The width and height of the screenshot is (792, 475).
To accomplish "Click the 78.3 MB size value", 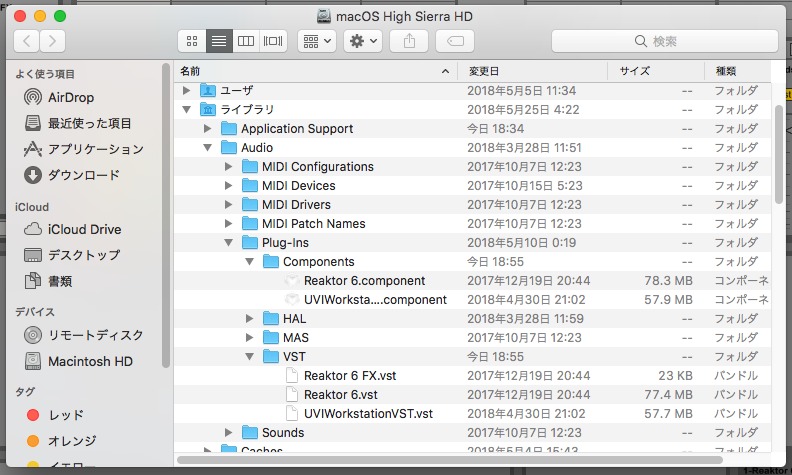I will (x=668, y=281).
